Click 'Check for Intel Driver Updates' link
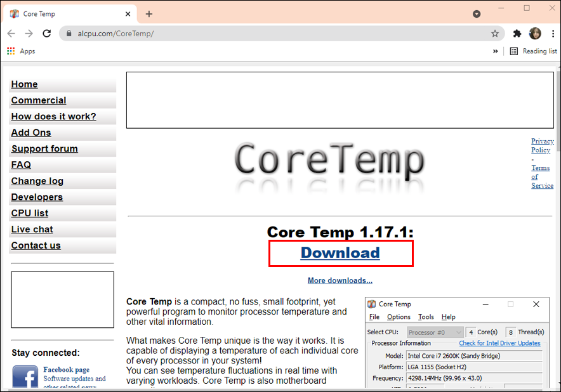561x392 pixels. (x=500, y=343)
